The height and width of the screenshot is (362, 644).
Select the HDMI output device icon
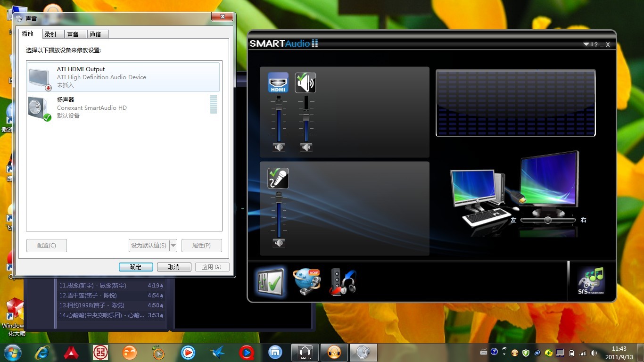point(278,82)
